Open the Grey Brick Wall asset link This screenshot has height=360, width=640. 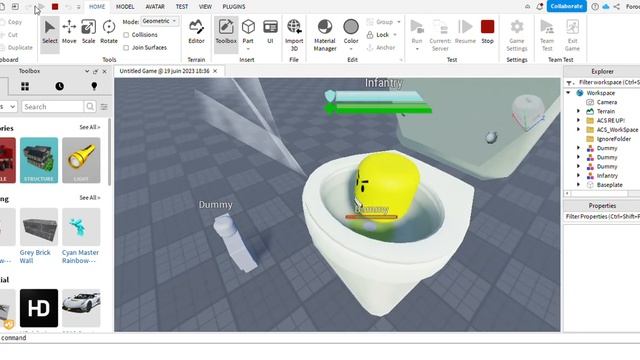[35, 256]
